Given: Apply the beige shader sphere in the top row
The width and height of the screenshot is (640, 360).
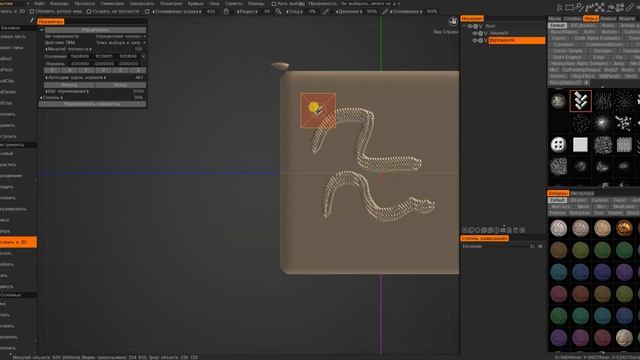Looking at the screenshot, I should click(602, 228).
